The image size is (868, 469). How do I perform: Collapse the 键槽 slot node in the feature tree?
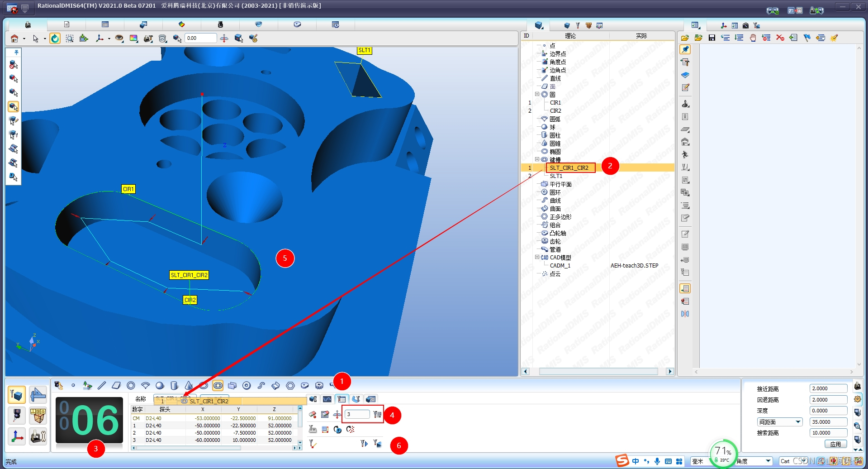tap(537, 159)
